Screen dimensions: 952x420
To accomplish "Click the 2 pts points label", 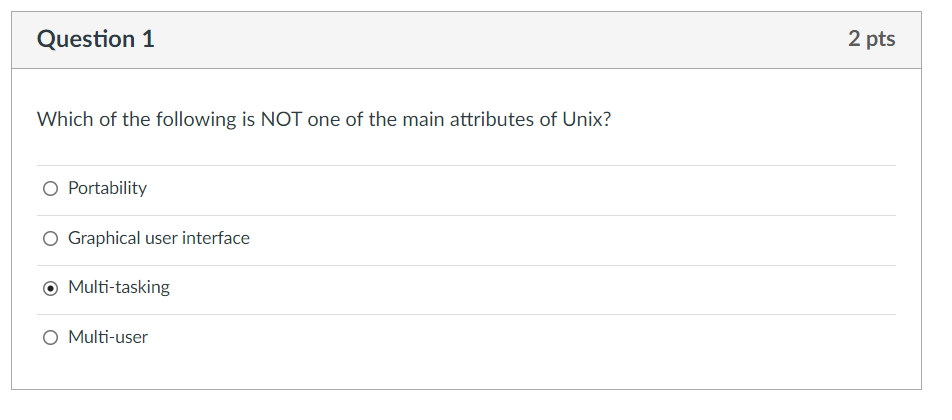I will pos(871,40).
